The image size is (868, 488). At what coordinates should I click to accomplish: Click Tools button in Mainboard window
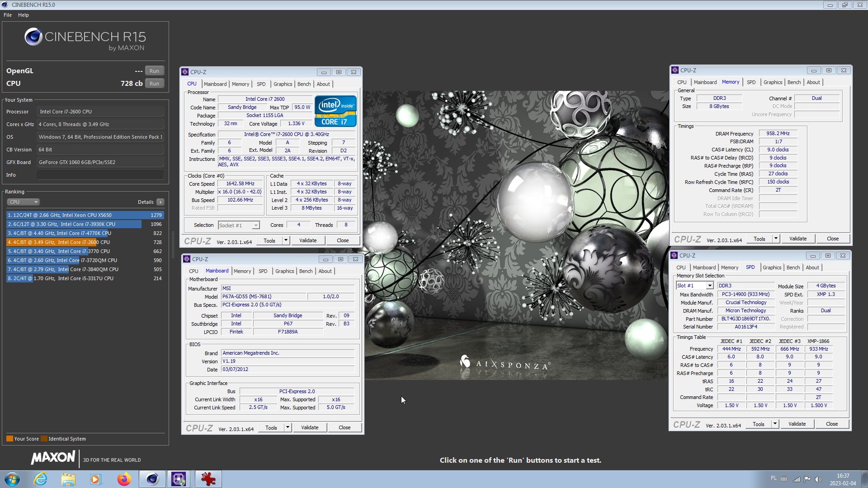coord(271,427)
